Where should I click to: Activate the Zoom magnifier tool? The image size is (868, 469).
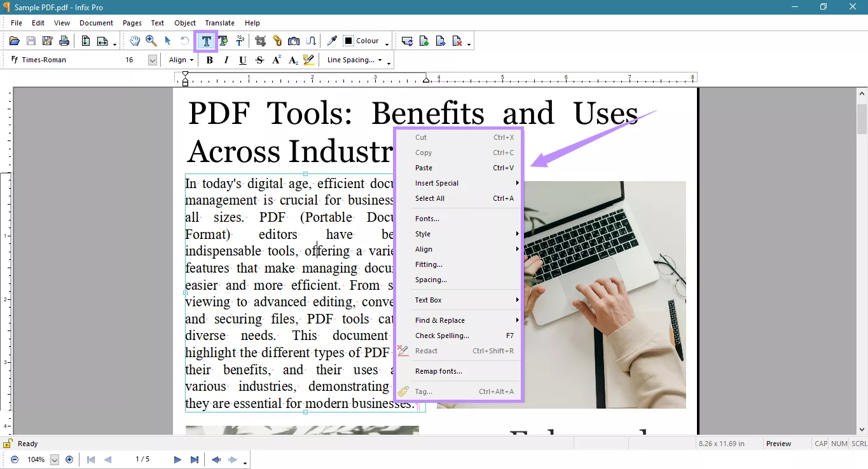(x=151, y=41)
